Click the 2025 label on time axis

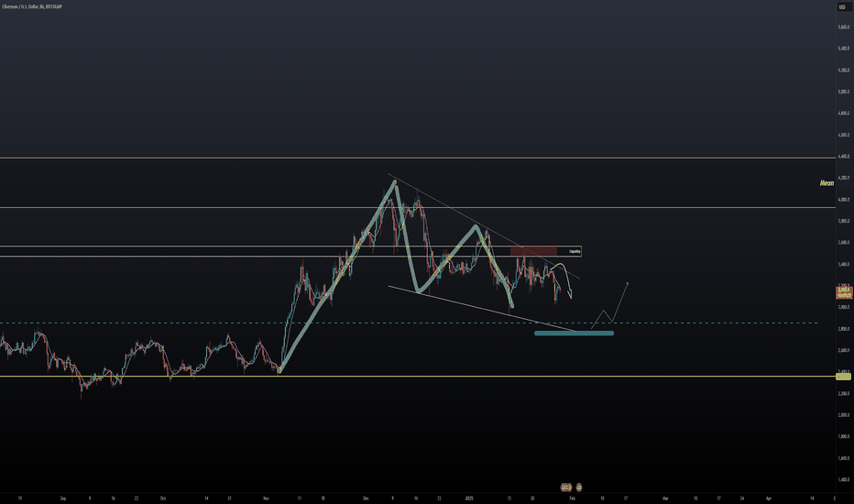tap(469, 498)
